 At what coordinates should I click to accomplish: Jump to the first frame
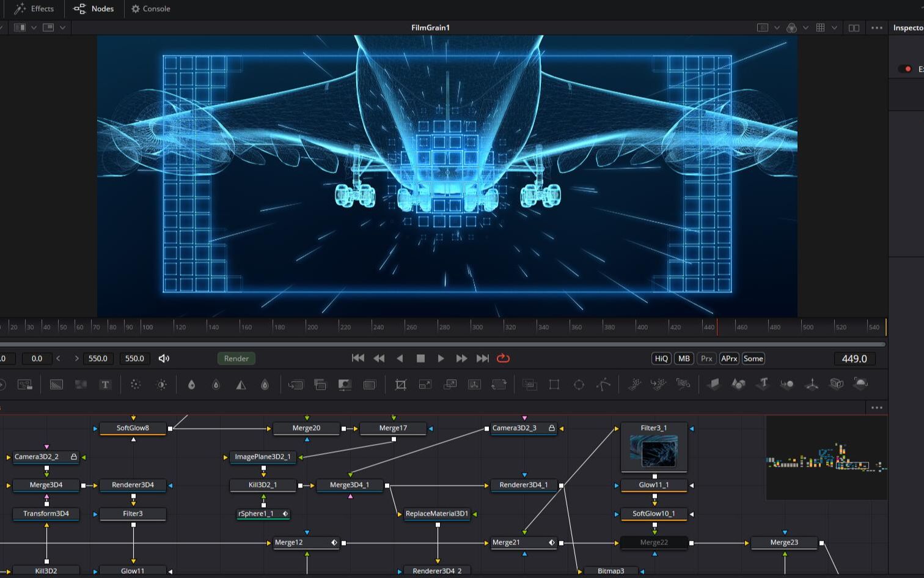click(358, 358)
